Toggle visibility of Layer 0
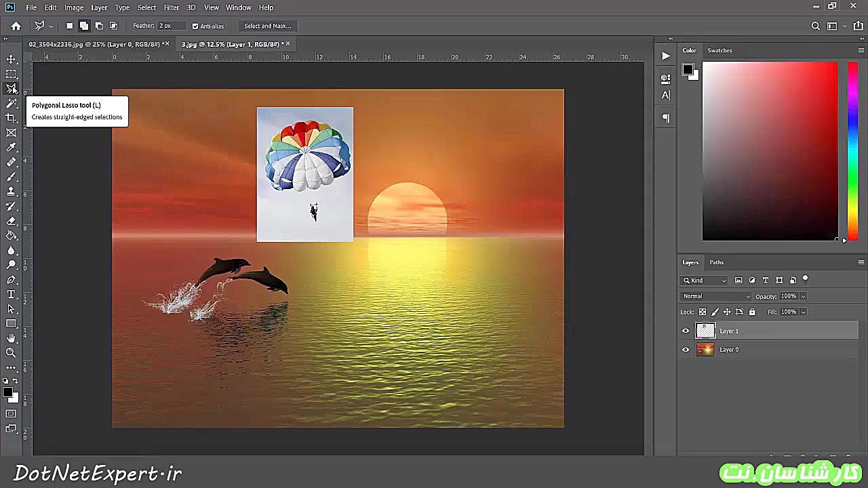 point(686,350)
